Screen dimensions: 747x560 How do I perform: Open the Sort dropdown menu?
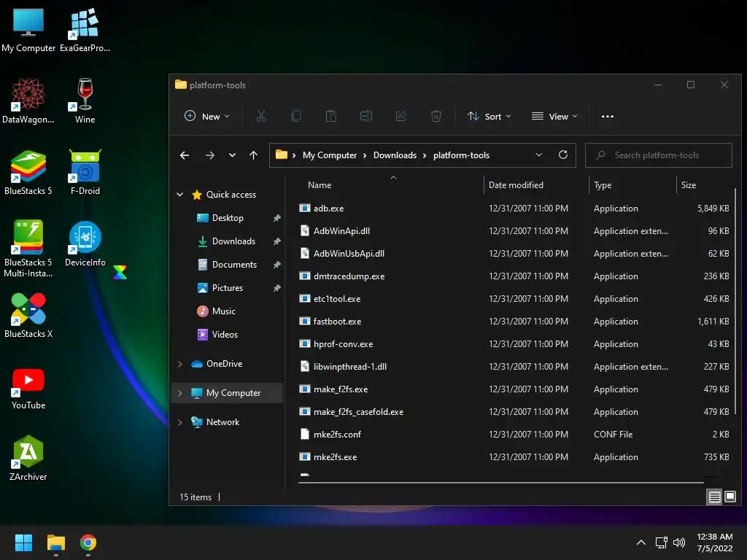tap(489, 116)
